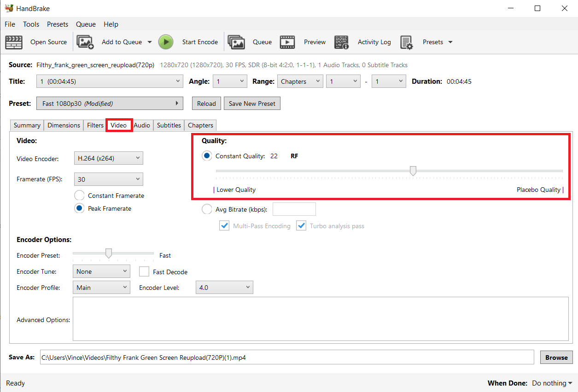
Task: Switch to the Audio tab
Action: [142, 125]
